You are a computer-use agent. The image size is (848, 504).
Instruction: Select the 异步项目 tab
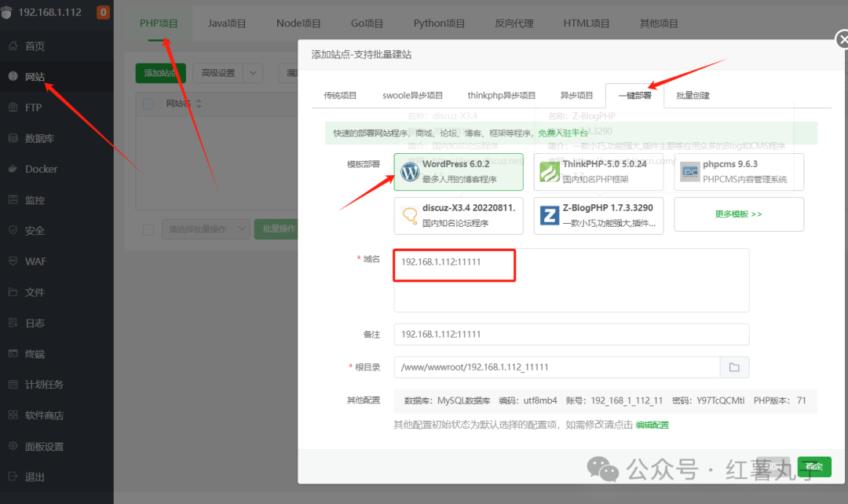tap(576, 95)
